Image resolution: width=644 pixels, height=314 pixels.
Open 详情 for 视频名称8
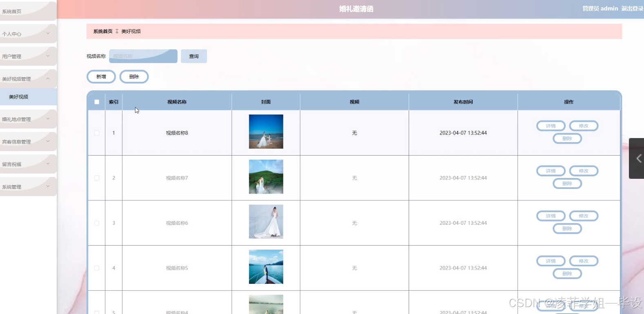(x=551, y=126)
